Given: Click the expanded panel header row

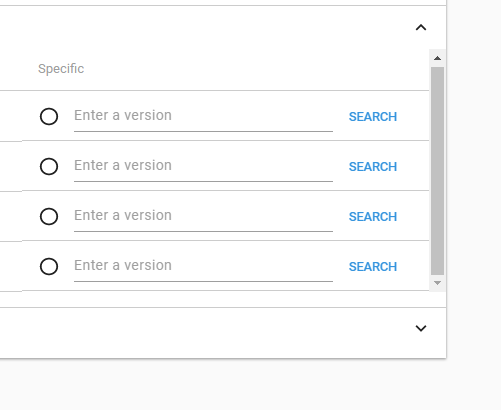Looking at the screenshot, I should 223,27.
